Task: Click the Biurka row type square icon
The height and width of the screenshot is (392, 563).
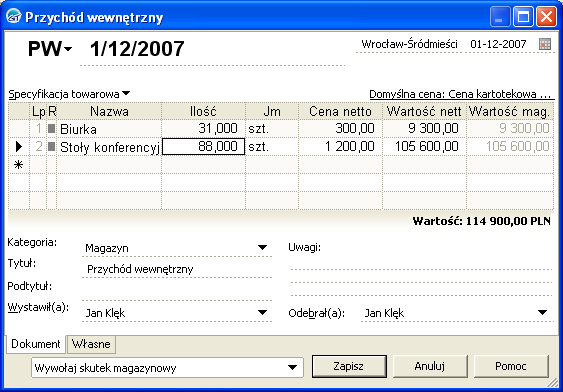Action: tap(52, 128)
